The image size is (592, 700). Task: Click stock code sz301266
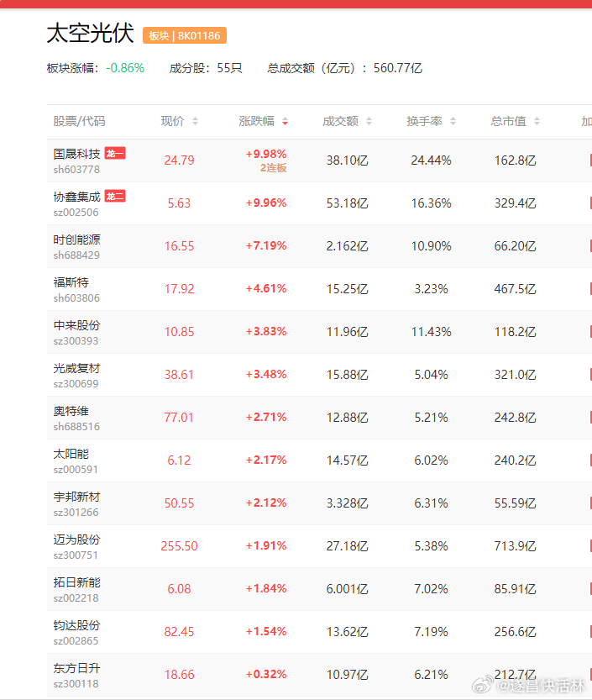(76, 513)
